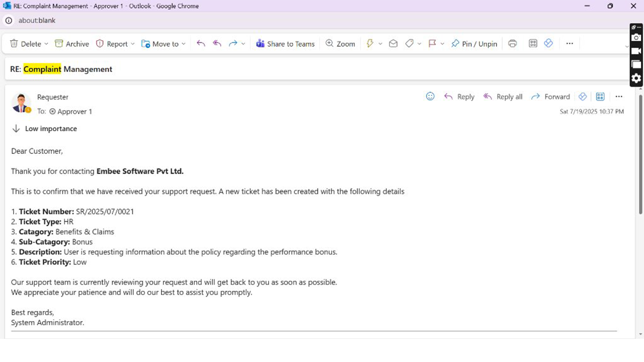Open the Delete options dropdown arrow
Viewport: 644px width, 362px height.
(x=46, y=44)
